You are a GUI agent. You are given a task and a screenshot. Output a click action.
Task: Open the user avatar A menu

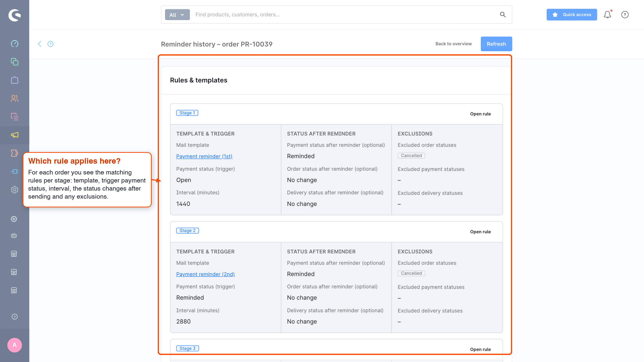pos(15,345)
